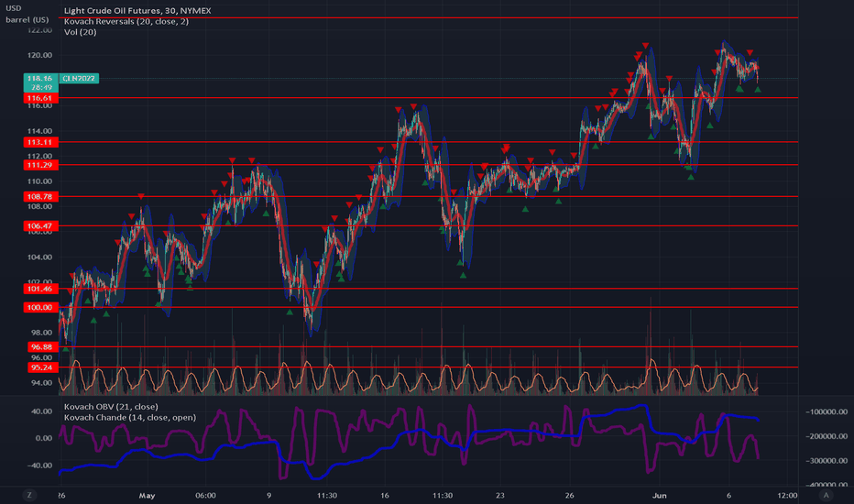The width and height of the screenshot is (854, 504).
Task: Click the 23 date label on the time axis
Action: [500, 495]
